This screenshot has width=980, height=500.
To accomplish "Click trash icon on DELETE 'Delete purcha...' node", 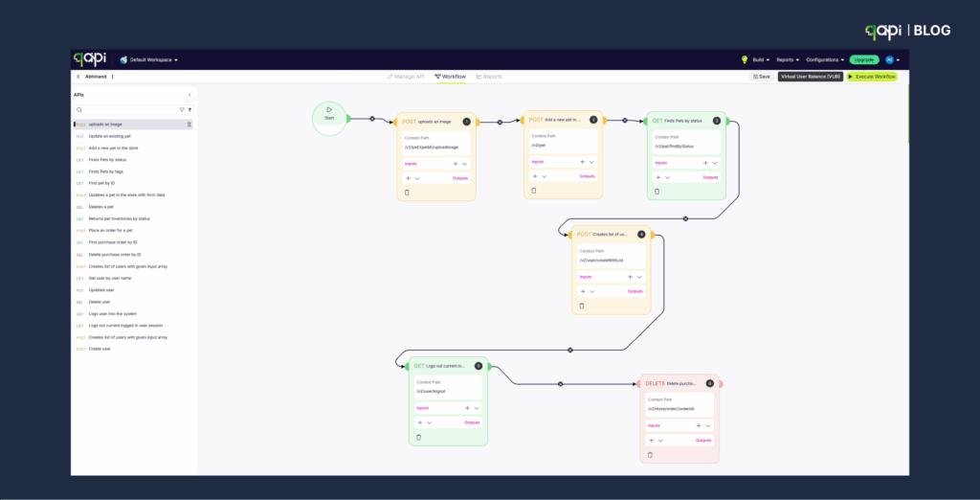I will [x=650, y=455].
